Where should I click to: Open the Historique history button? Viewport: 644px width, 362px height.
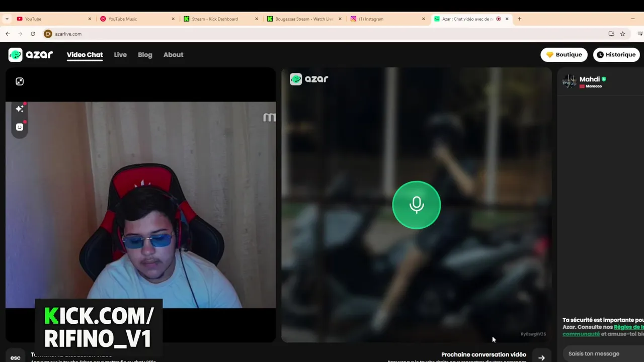tap(616, 55)
